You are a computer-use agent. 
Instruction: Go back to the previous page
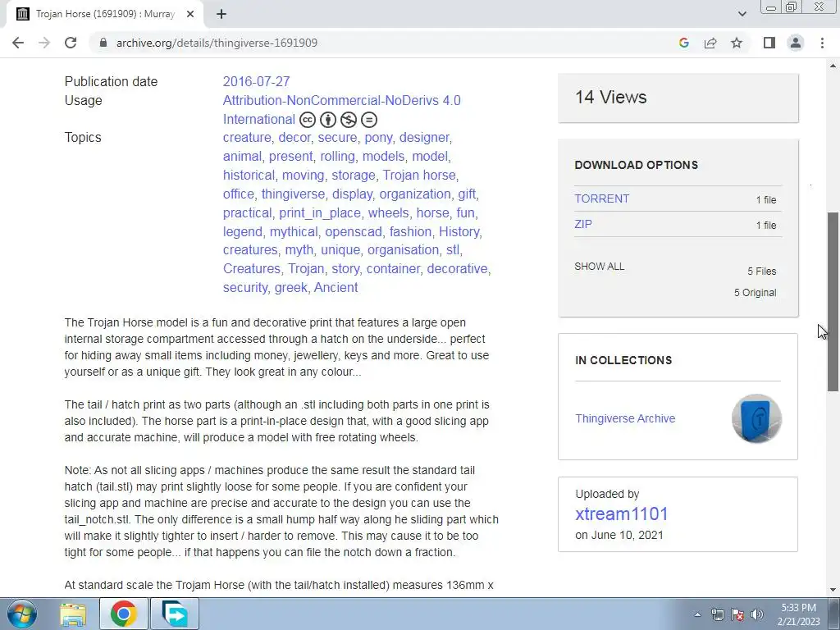[18, 43]
